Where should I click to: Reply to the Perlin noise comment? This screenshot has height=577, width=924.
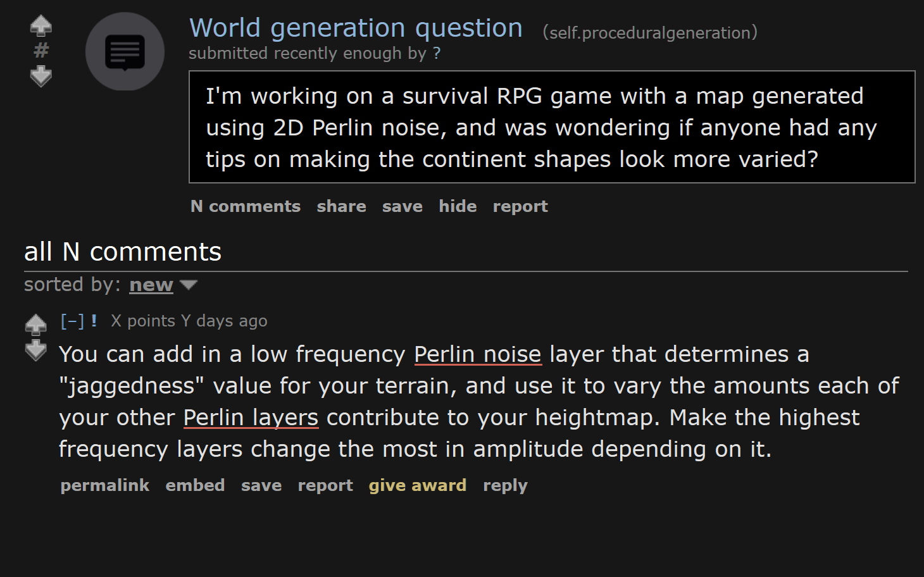click(506, 485)
